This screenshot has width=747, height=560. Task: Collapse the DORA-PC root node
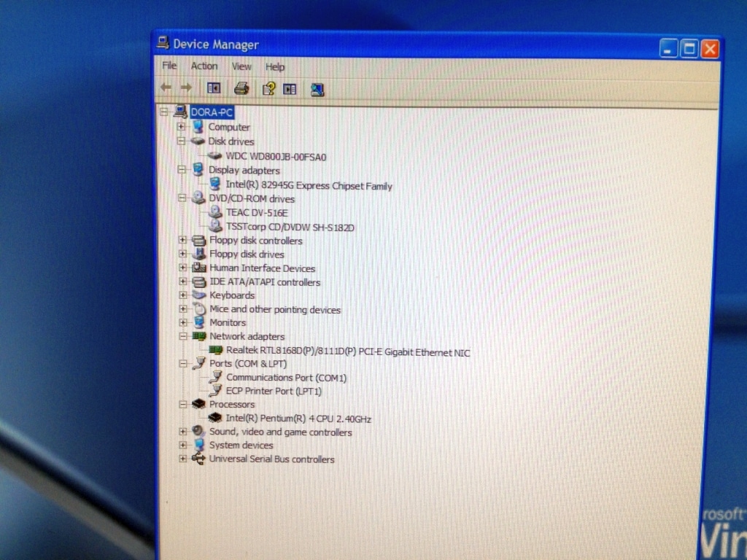point(164,112)
